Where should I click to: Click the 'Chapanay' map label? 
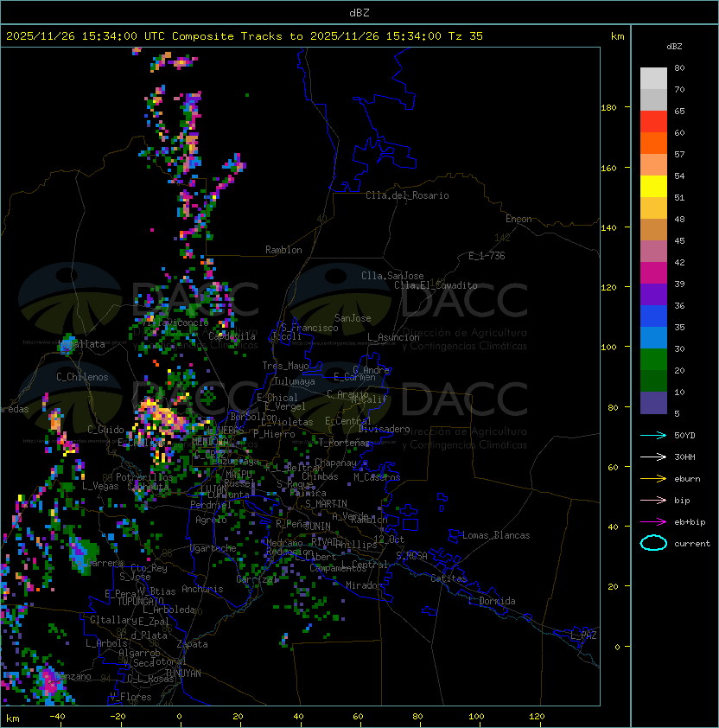pos(335,463)
